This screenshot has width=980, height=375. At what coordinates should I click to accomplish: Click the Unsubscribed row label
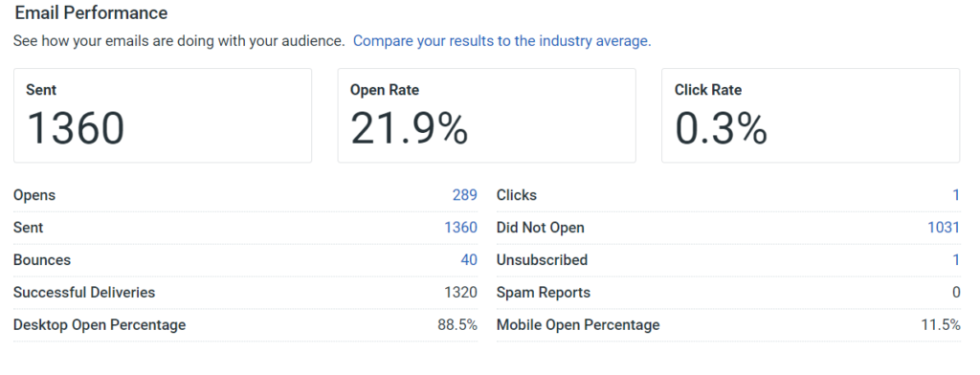[542, 260]
